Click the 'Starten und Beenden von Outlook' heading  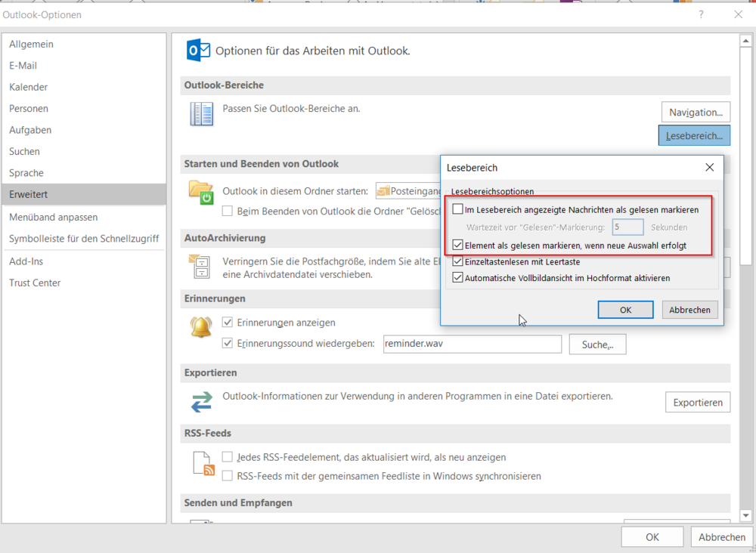coord(262,164)
